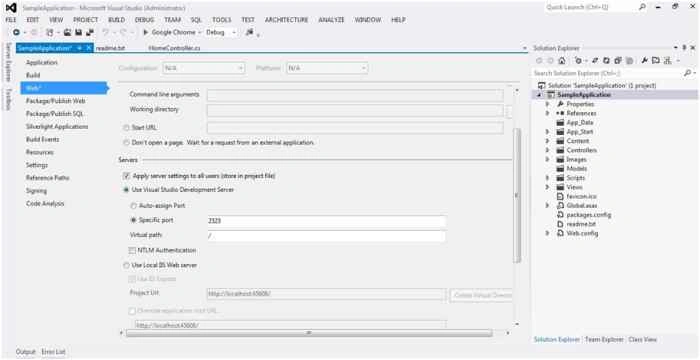Click the Solution Explorer Refresh icon
Viewport: 700px width, 360px height.
point(606,60)
